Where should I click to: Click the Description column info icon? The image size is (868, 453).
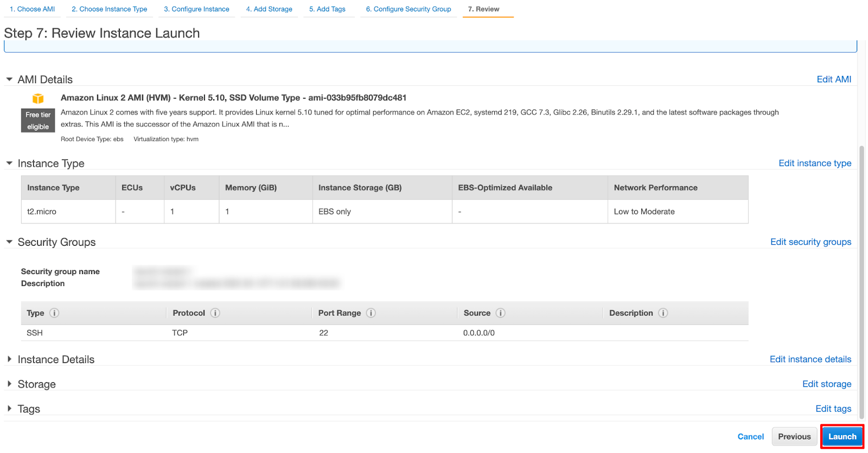coord(663,313)
